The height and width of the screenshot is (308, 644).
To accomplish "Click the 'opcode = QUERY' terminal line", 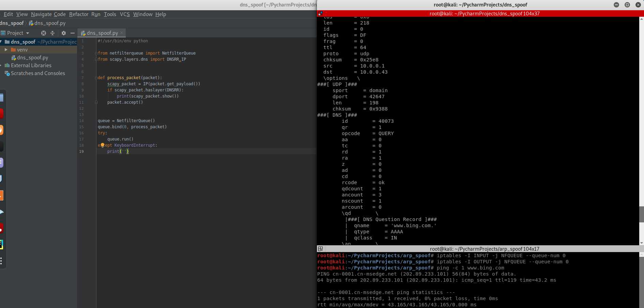I will coord(368,134).
